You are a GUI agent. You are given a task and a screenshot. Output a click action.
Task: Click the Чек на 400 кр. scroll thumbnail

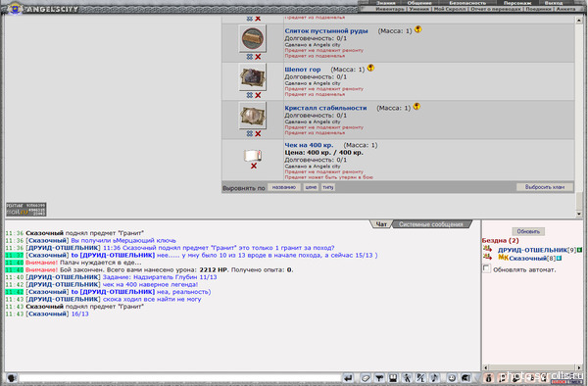[x=253, y=155]
